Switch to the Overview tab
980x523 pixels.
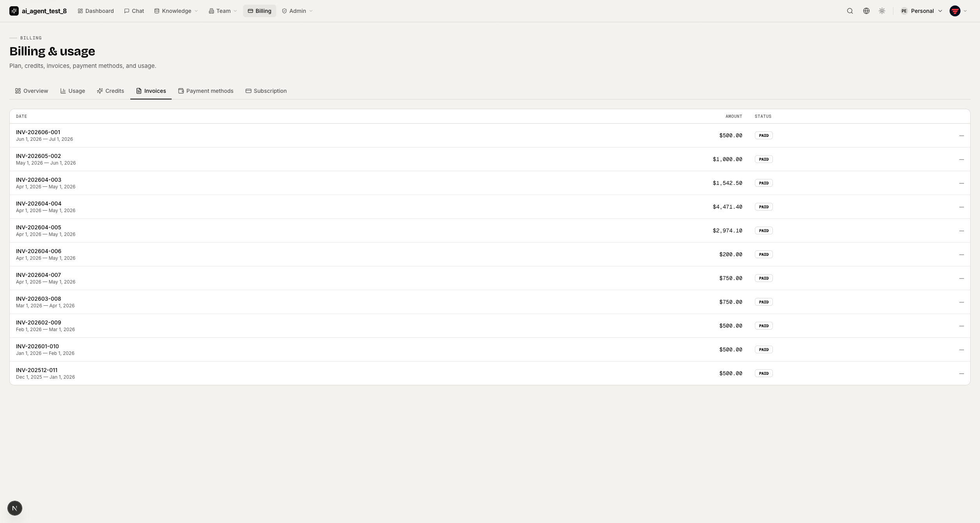pyautogui.click(x=32, y=91)
